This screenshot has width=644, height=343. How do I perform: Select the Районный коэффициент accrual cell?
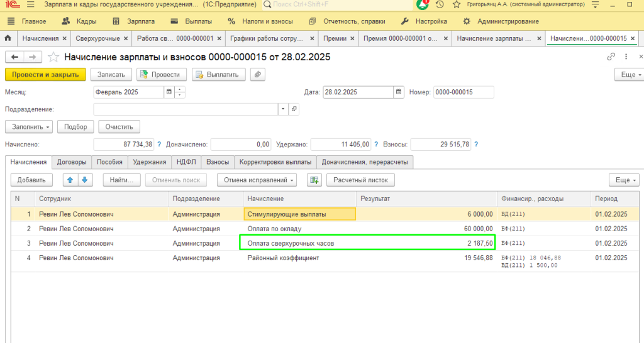click(300, 261)
